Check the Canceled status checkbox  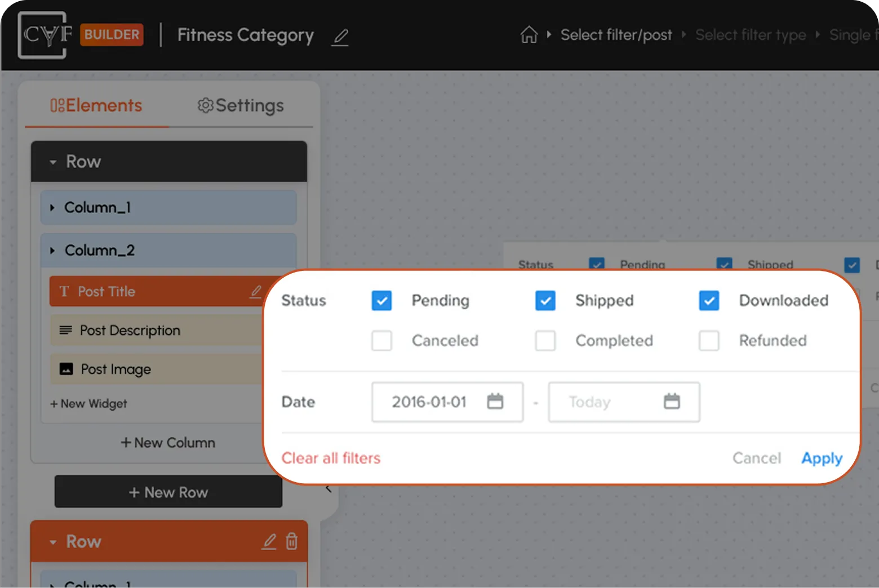[381, 341]
